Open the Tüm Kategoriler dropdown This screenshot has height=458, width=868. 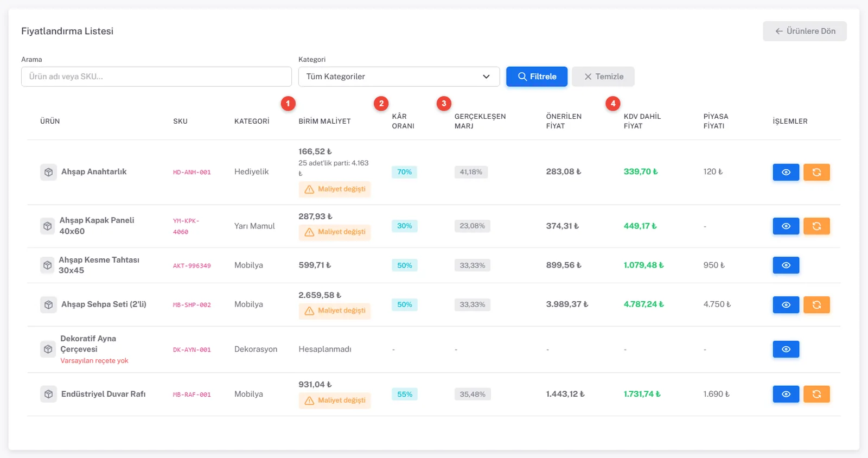pos(399,77)
